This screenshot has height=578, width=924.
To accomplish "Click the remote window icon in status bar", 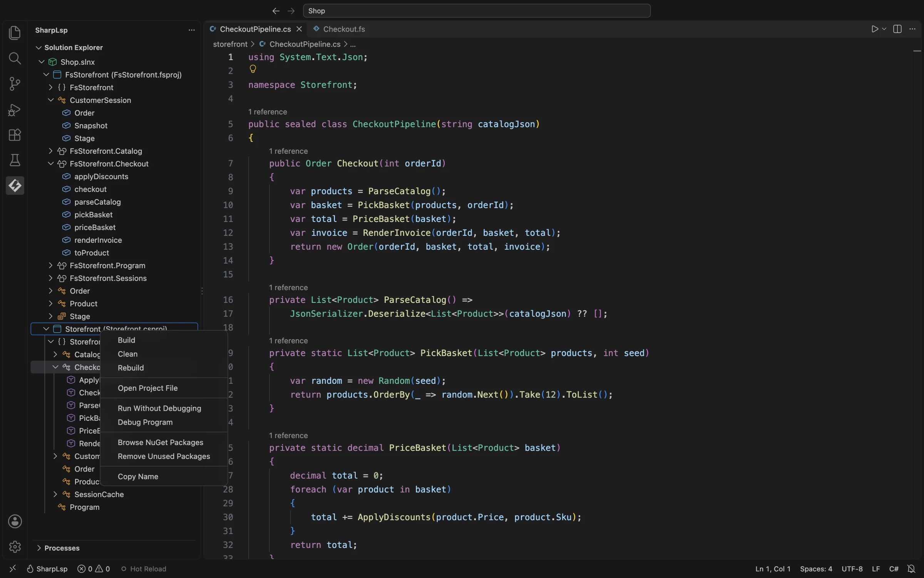I will (12, 569).
